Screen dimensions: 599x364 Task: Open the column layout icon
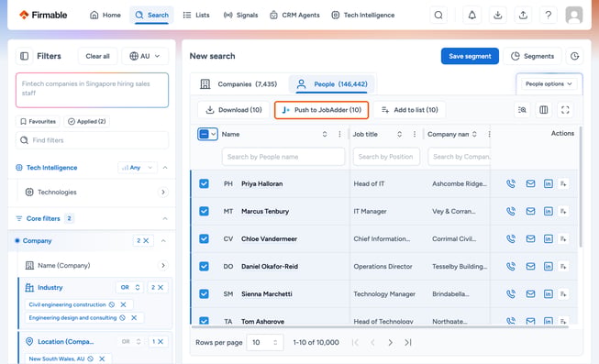tap(544, 110)
